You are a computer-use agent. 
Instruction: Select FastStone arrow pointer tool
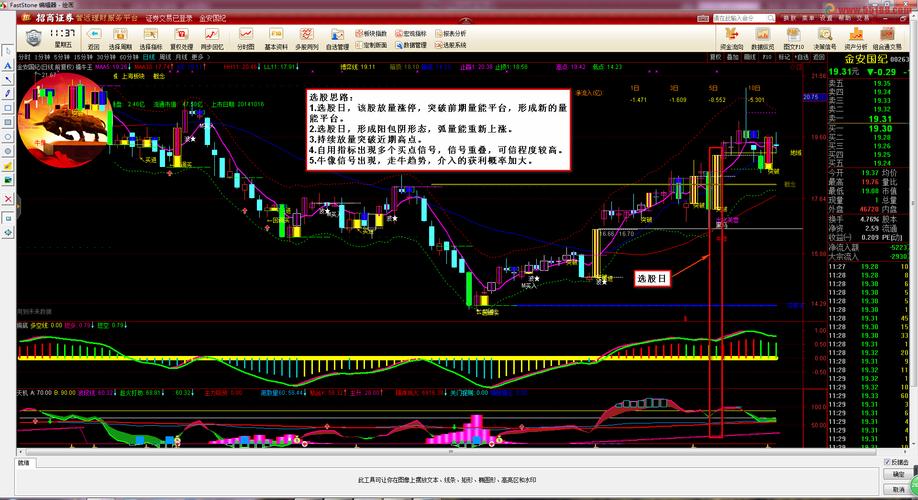click(x=8, y=52)
